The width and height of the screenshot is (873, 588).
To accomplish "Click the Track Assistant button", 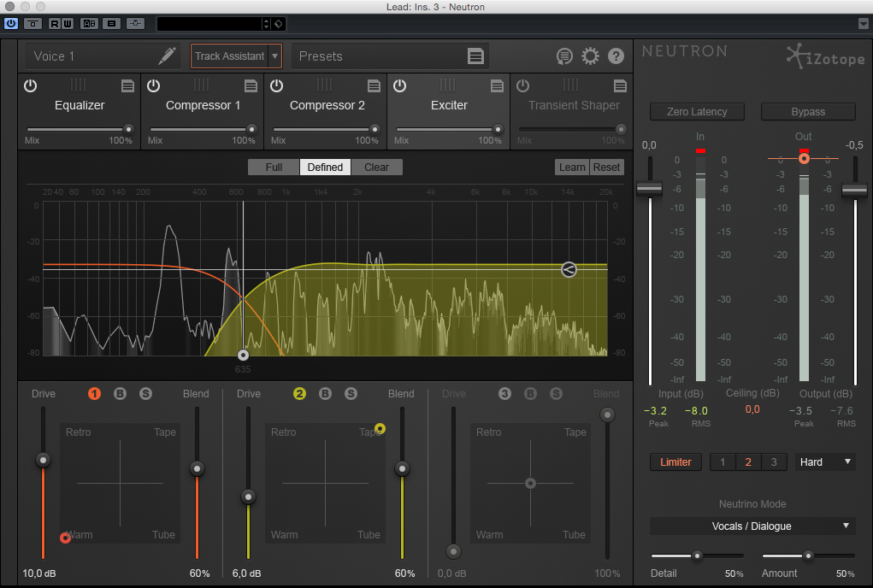I will coord(229,56).
